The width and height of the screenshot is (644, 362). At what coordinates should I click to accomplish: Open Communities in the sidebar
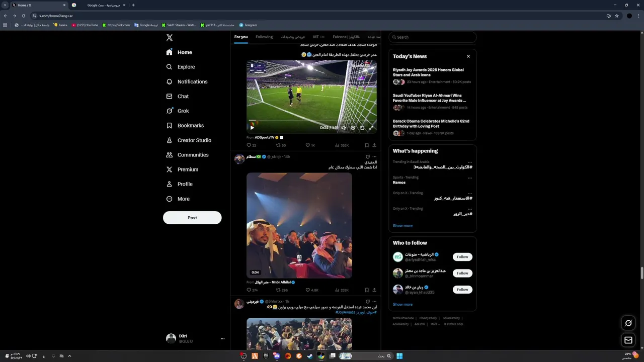(x=187, y=155)
